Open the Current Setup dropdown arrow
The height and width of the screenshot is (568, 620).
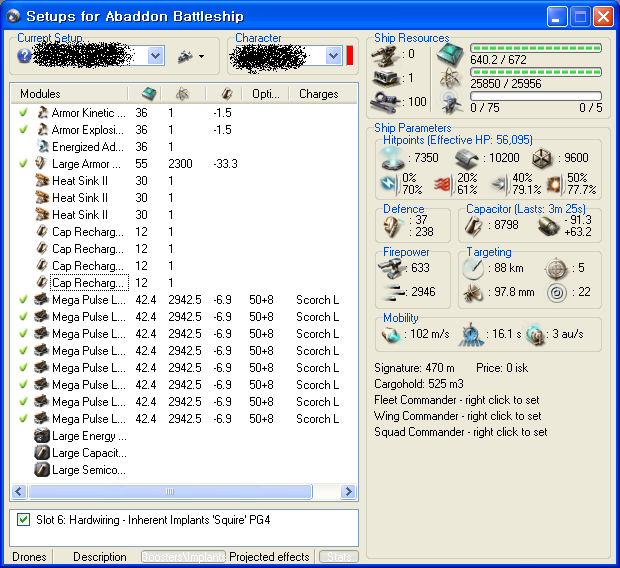point(156,56)
